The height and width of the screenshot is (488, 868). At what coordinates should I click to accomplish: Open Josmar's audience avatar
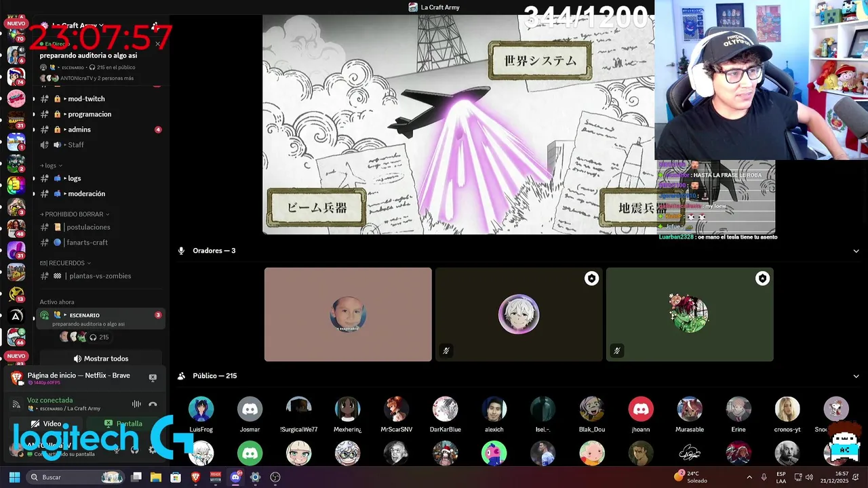(250, 409)
